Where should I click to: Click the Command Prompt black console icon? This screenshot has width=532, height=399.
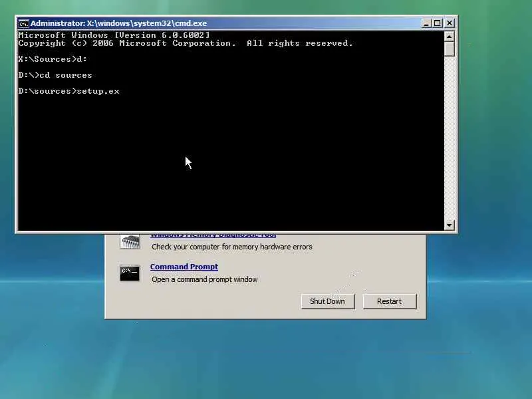click(x=130, y=273)
